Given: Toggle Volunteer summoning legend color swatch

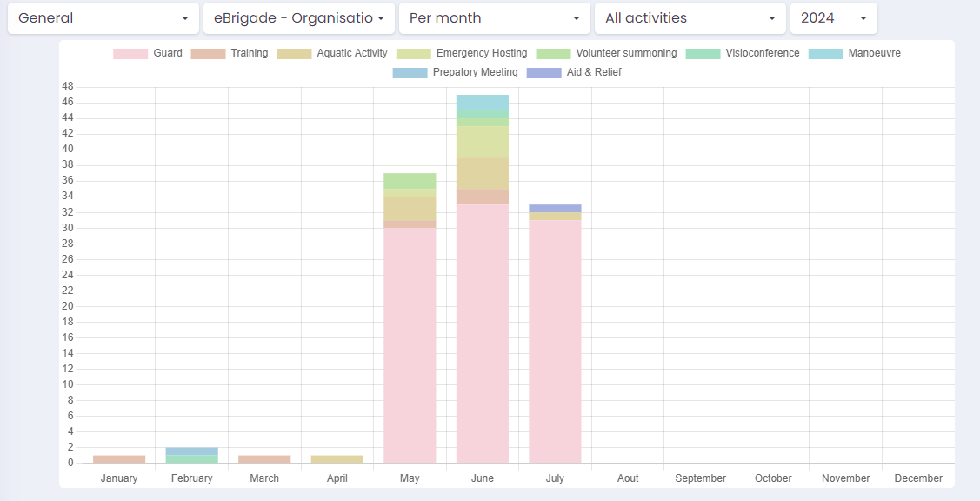Looking at the screenshot, I should [553, 54].
